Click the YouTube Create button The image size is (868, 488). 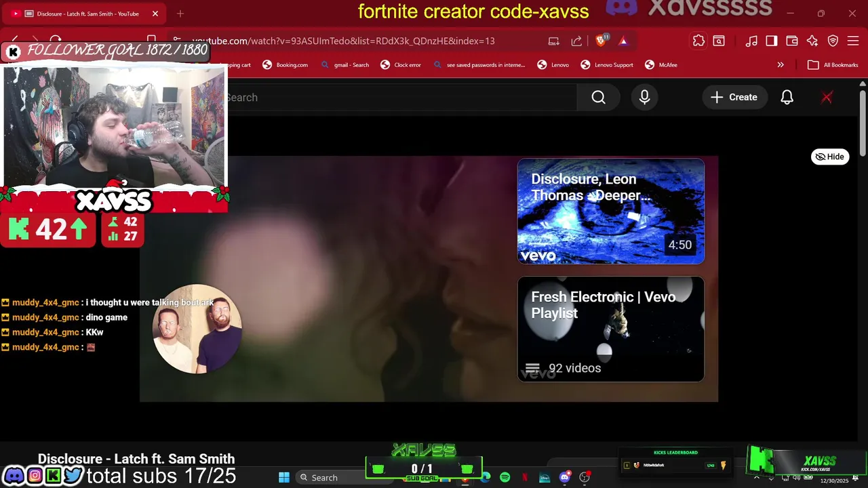(734, 97)
